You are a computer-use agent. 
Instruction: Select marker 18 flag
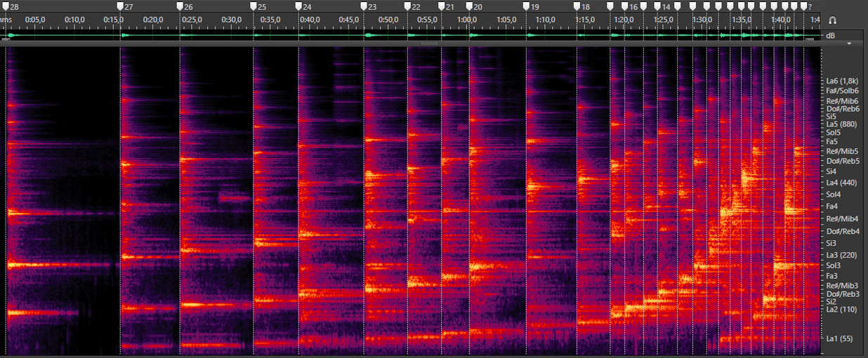[577, 6]
